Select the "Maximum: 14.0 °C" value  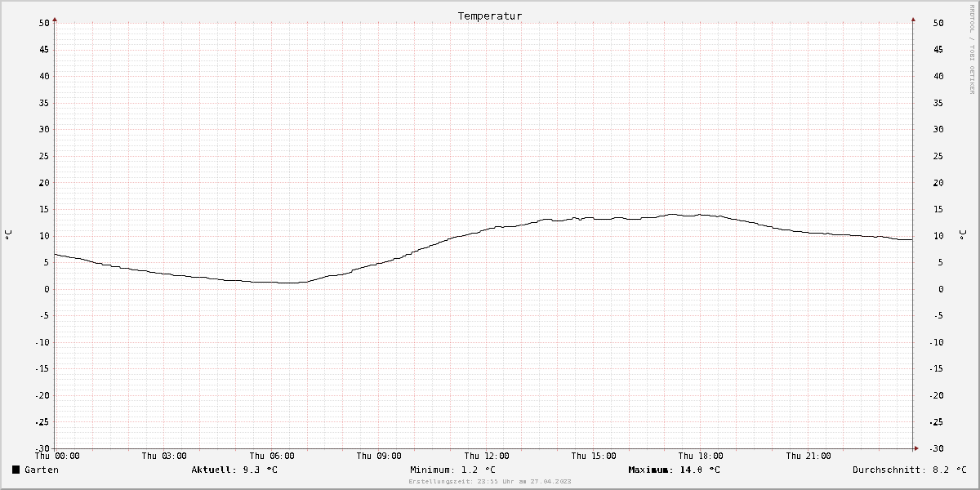tap(674, 470)
